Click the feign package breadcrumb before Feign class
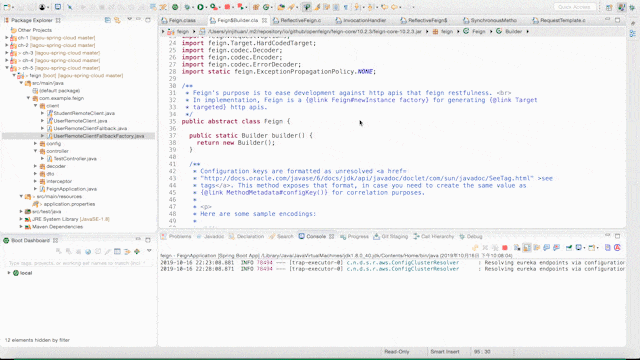Viewport: 640px width, 360px height. (447, 31)
